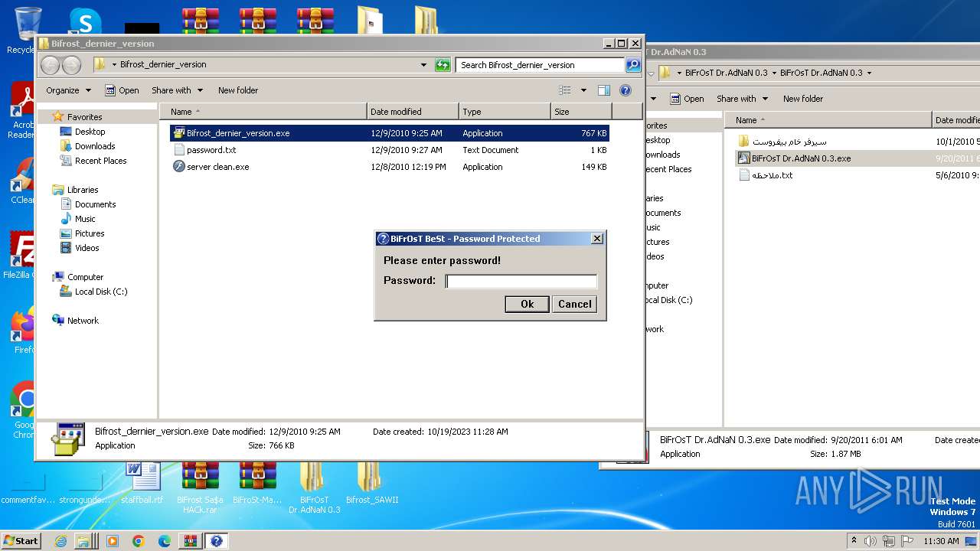Open the Music library
The image size is (980, 551).
(85, 219)
